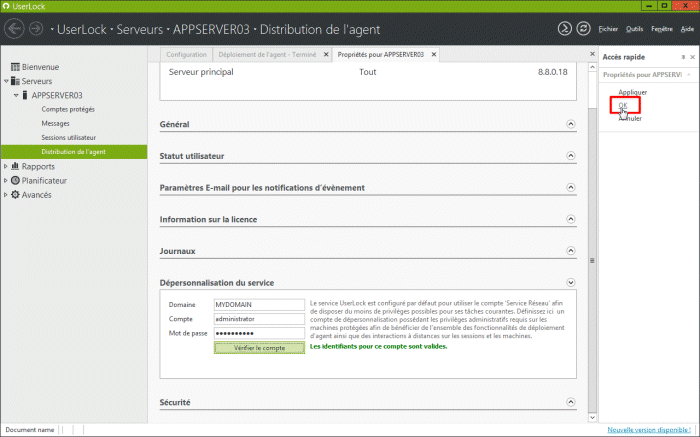Screen dimensions: 700x437
Task: Click the Bienvenue icon in sidebar
Action: pos(15,67)
